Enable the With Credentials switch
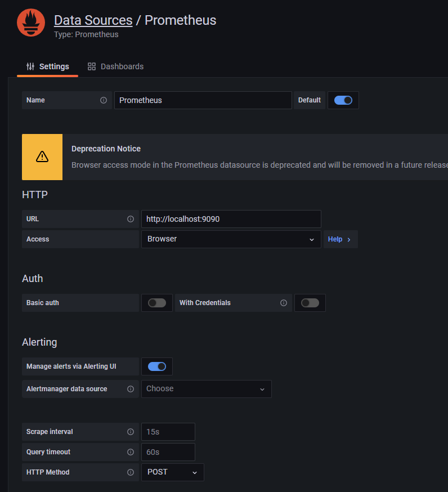The height and width of the screenshot is (492, 448). tap(310, 303)
